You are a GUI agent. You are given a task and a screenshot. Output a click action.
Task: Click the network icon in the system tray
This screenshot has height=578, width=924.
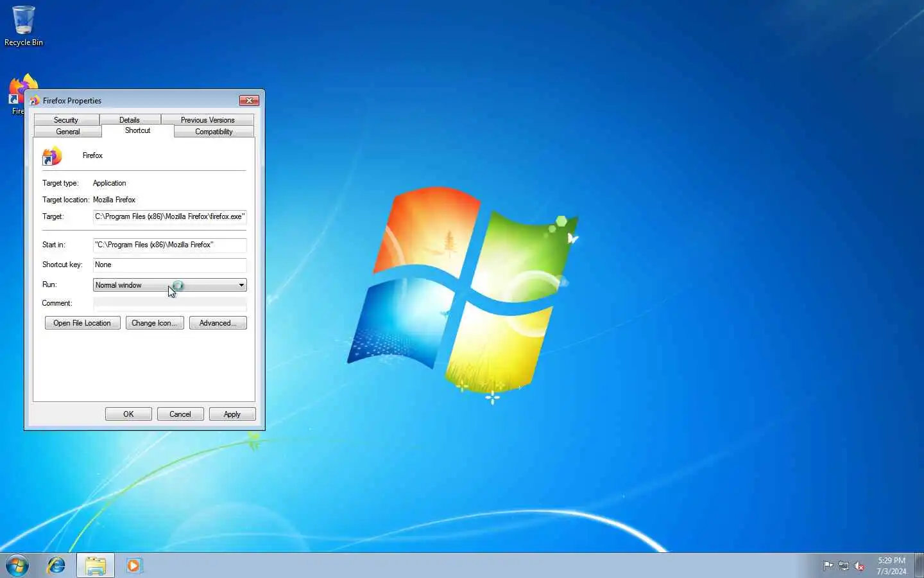point(844,566)
